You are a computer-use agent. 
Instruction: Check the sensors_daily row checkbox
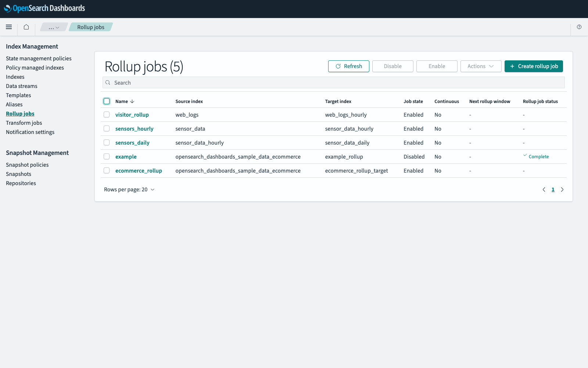pyautogui.click(x=107, y=142)
